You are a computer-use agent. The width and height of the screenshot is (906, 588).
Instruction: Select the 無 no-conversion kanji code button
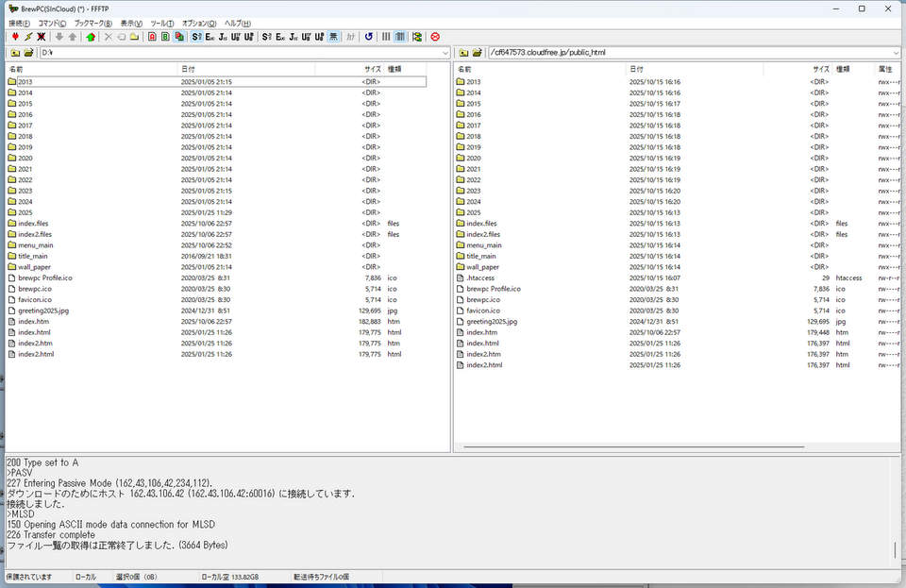(x=334, y=37)
